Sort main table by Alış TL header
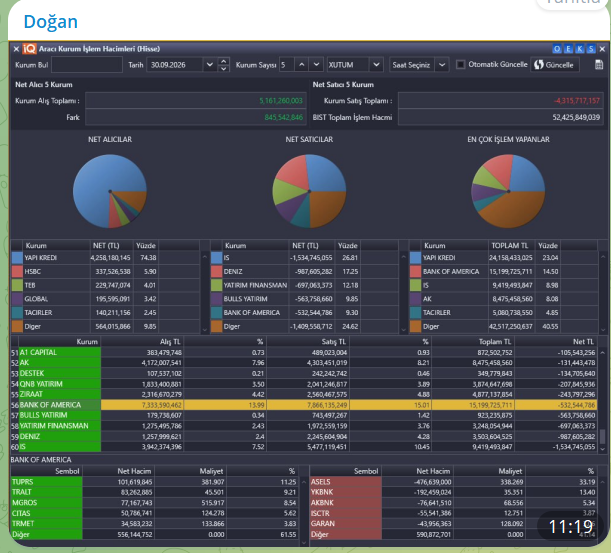Screen dimensions: 611x553 (x=143, y=342)
